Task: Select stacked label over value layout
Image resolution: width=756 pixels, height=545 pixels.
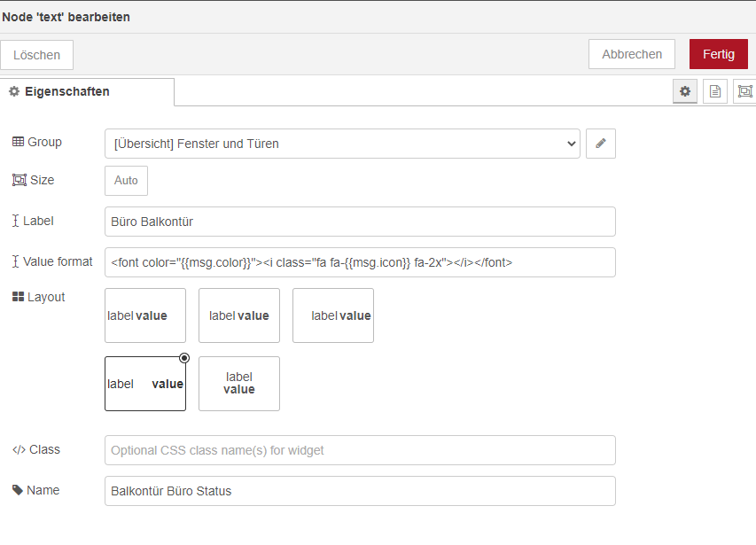Action: tap(239, 384)
